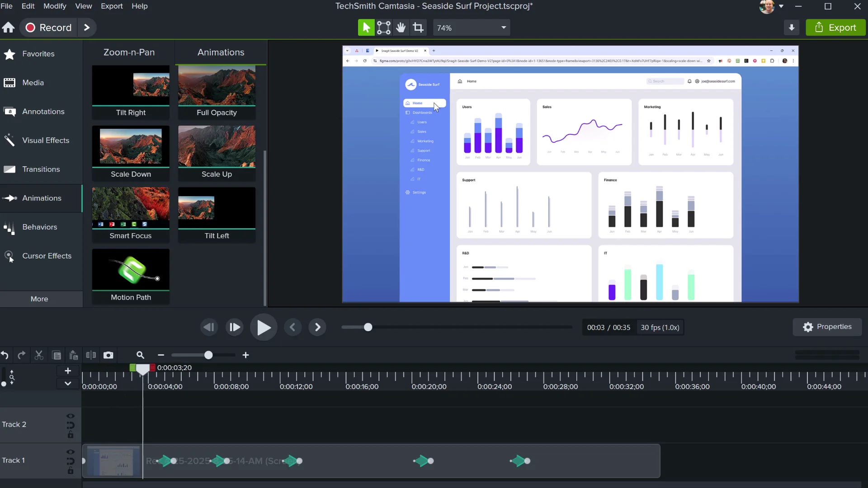Apply the Smart Focus animation thumbnail

(130, 208)
